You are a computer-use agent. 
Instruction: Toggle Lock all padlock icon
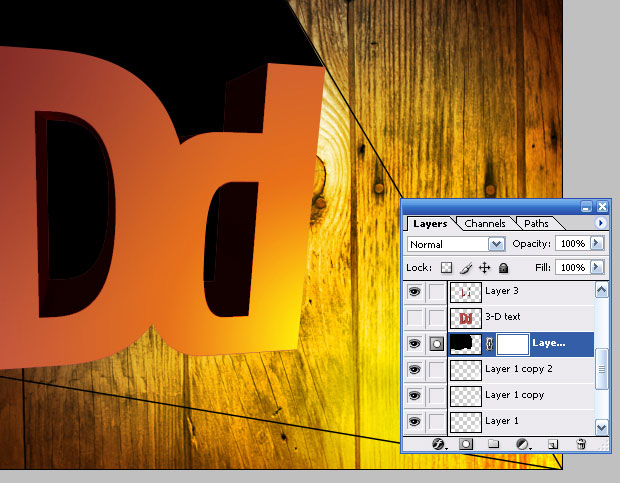(503, 268)
